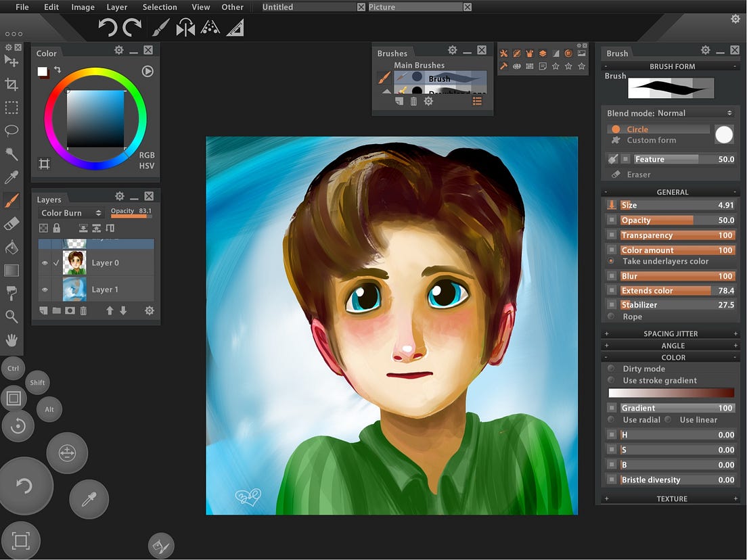Select the Crop tool in left toolbar
The width and height of the screenshot is (747, 560).
tap(12, 85)
